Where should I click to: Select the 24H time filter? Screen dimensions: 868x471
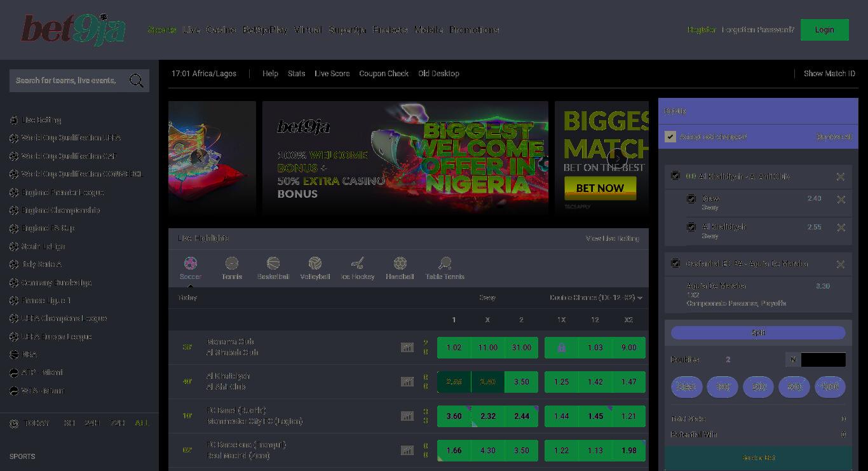point(92,423)
